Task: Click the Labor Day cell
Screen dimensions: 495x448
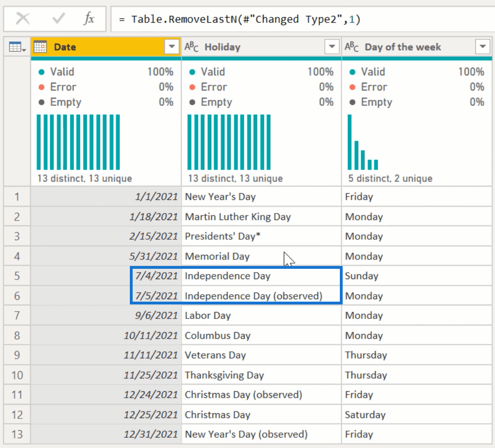Action: click(262, 315)
